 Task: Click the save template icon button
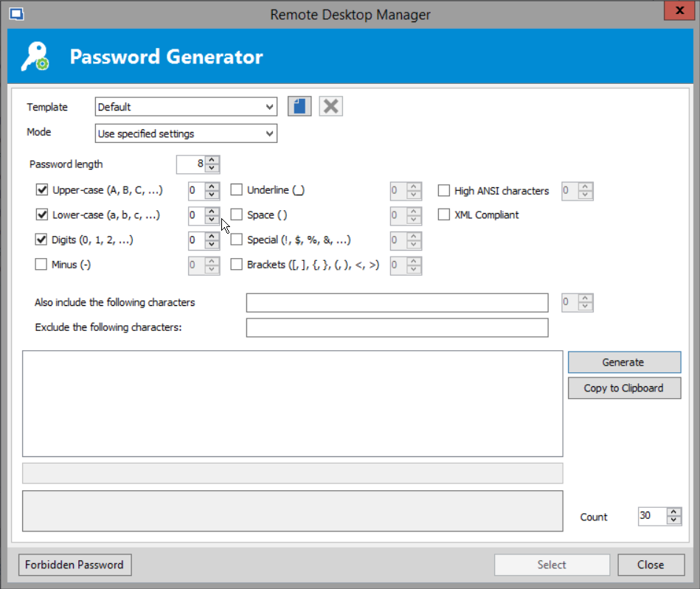(299, 107)
